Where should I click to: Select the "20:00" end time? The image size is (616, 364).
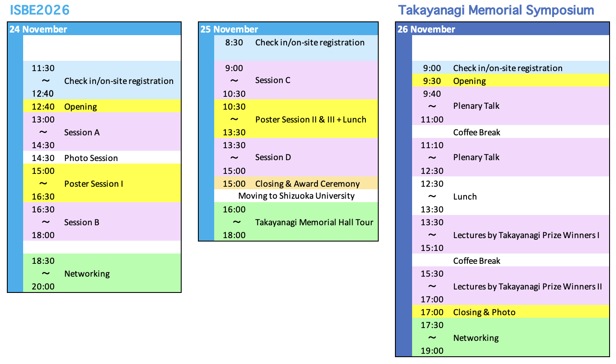tap(43, 286)
